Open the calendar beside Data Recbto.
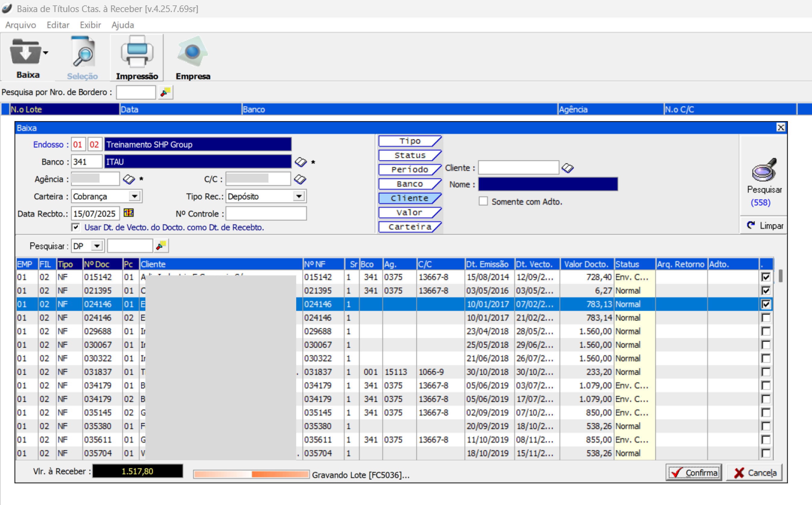Image resolution: width=812 pixels, height=505 pixels. [129, 213]
